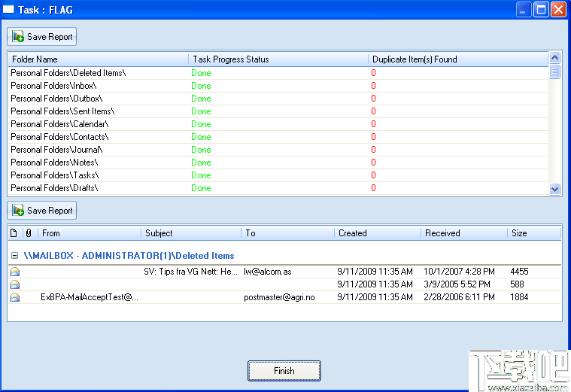Click envelope icon of the 588 size mail
Image resolution: width=571 pixels, height=392 pixels.
coord(15,284)
